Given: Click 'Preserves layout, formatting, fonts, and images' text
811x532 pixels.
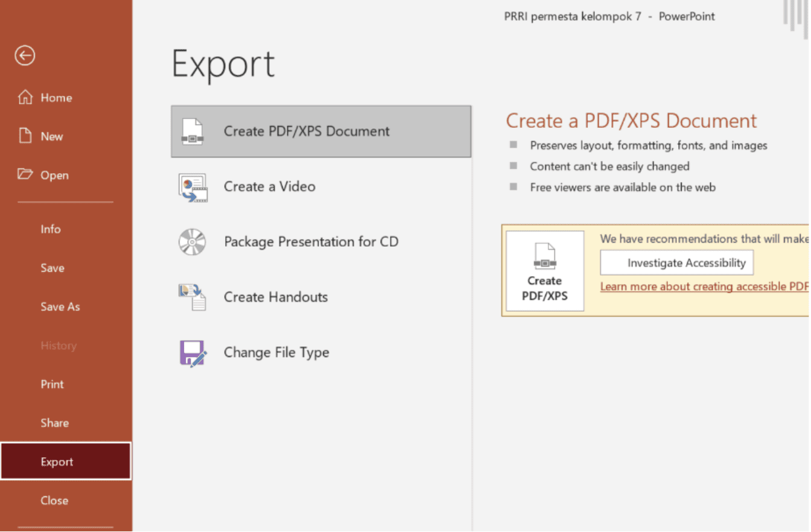Looking at the screenshot, I should [649, 145].
